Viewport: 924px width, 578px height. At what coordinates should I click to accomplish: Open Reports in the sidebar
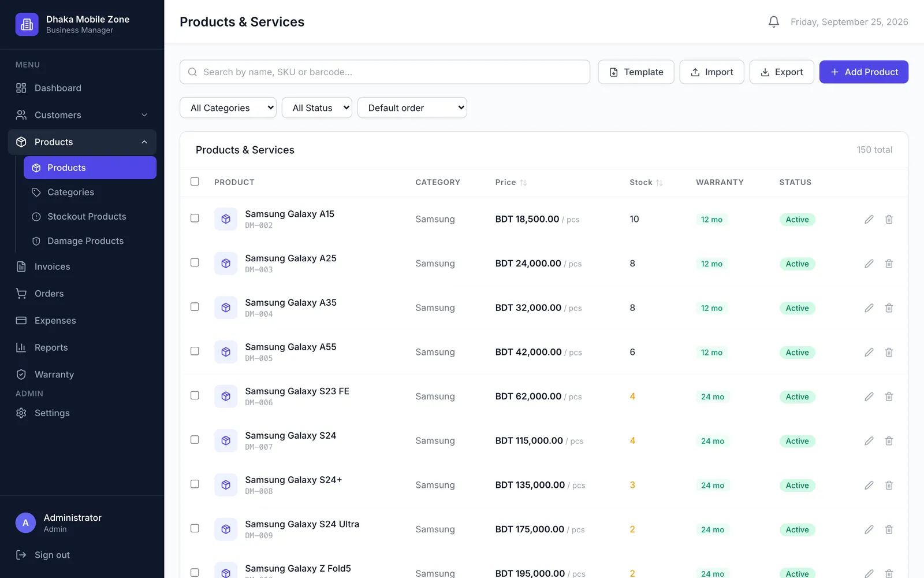(x=82, y=347)
